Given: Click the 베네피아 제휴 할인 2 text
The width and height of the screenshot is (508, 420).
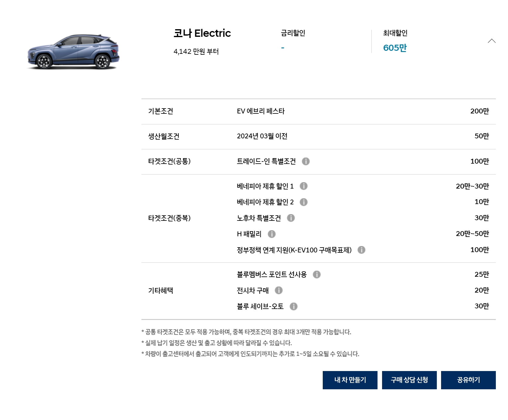Looking at the screenshot, I should [265, 202].
